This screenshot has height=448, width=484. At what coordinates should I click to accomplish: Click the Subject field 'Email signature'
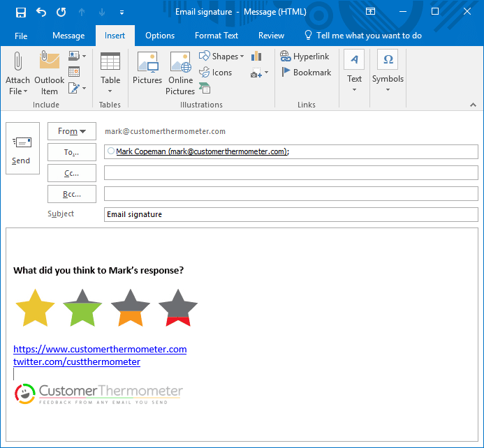291,214
